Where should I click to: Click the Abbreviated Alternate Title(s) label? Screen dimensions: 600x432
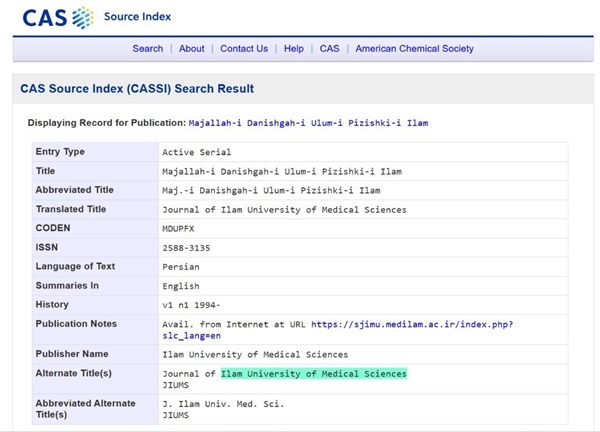(x=85, y=409)
